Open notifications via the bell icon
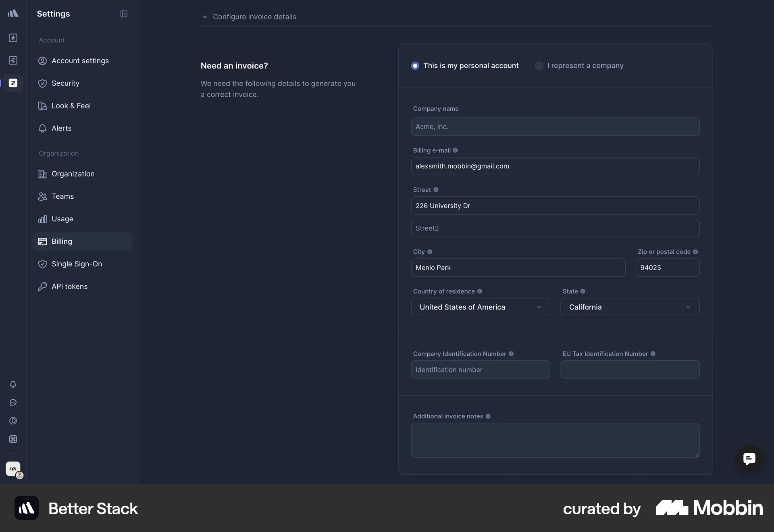Screen dimensions: 774x532 click(x=13, y=384)
